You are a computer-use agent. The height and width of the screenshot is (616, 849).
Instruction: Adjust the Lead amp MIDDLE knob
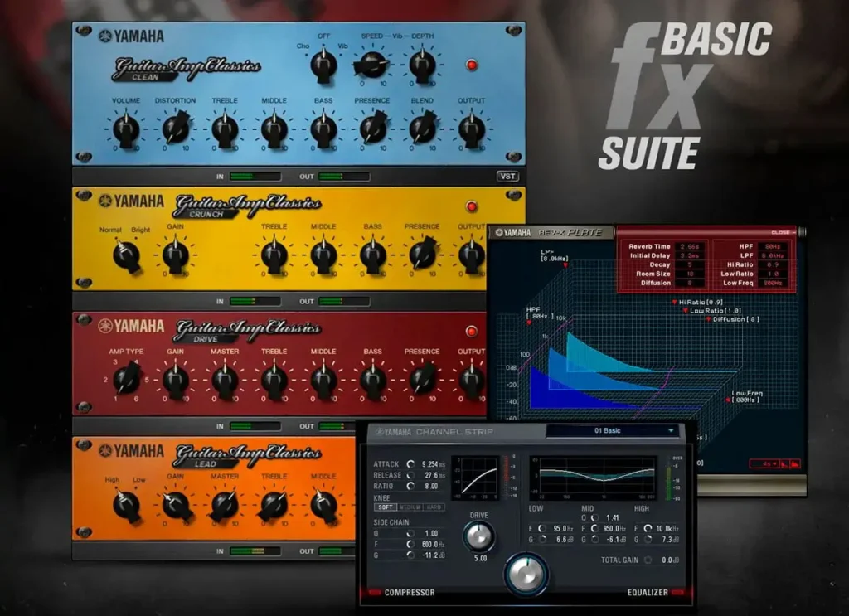323,505
